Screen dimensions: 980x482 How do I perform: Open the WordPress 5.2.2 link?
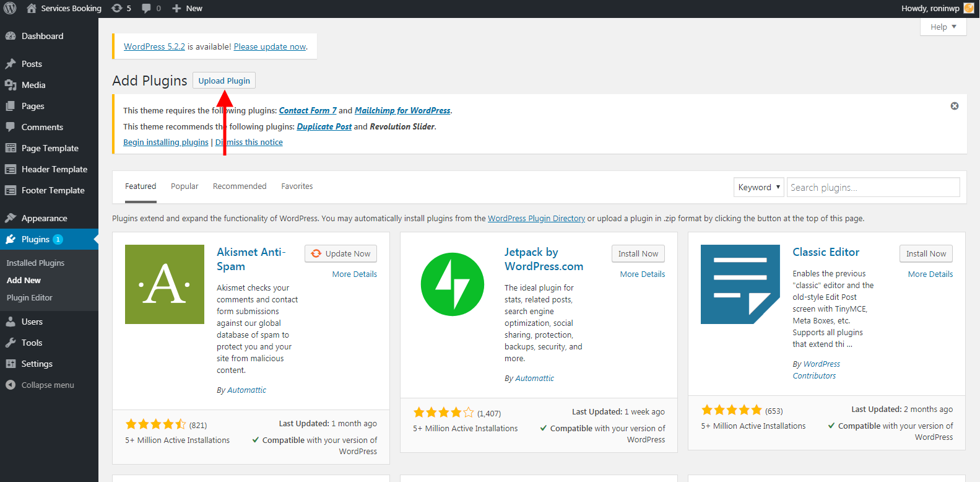point(154,46)
